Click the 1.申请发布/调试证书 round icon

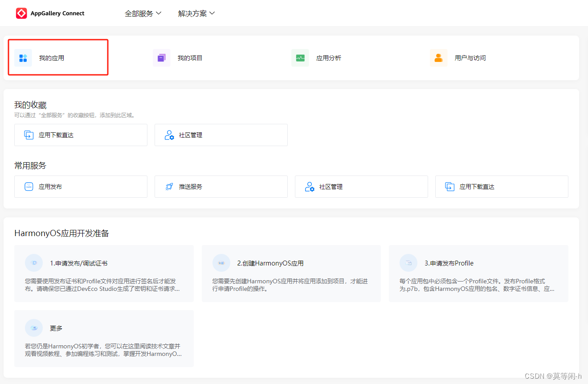pyautogui.click(x=34, y=263)
